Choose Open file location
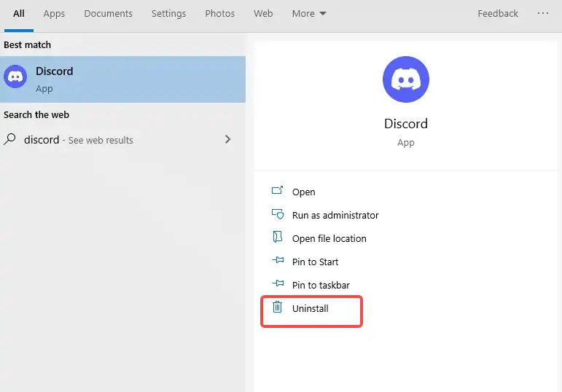Screen dimensions: 562x392 click(x=329, y=239)
